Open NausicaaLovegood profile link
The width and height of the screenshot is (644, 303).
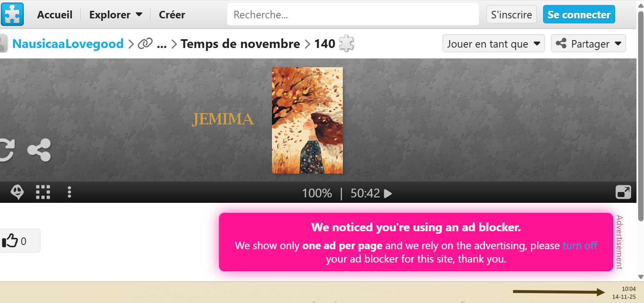[68, 43]
